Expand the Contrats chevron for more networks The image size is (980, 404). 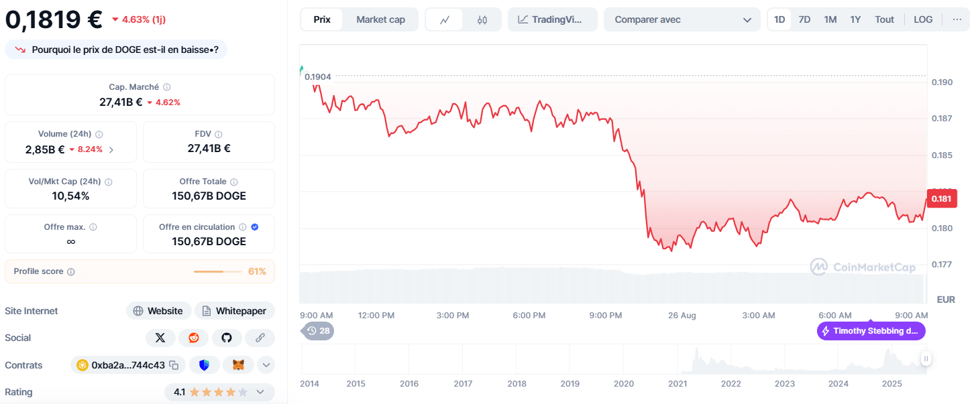pyautogui.click(x=265, y=364)
